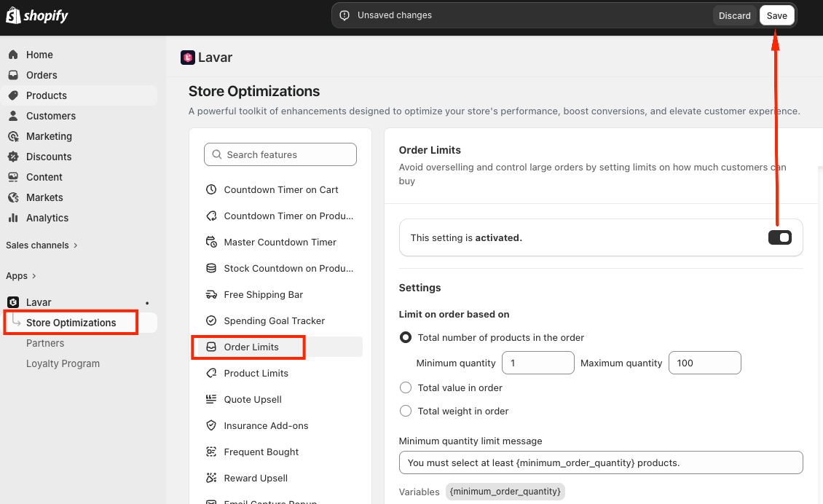Click the Content icon in sidebar

pyautogui.click(x=13, y=178)
